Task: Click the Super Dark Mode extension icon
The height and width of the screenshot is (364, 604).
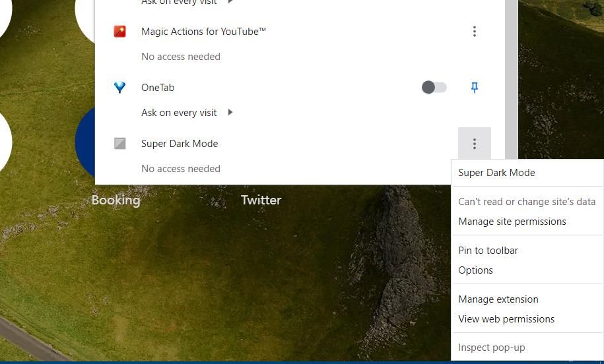Action: (119, 144)
